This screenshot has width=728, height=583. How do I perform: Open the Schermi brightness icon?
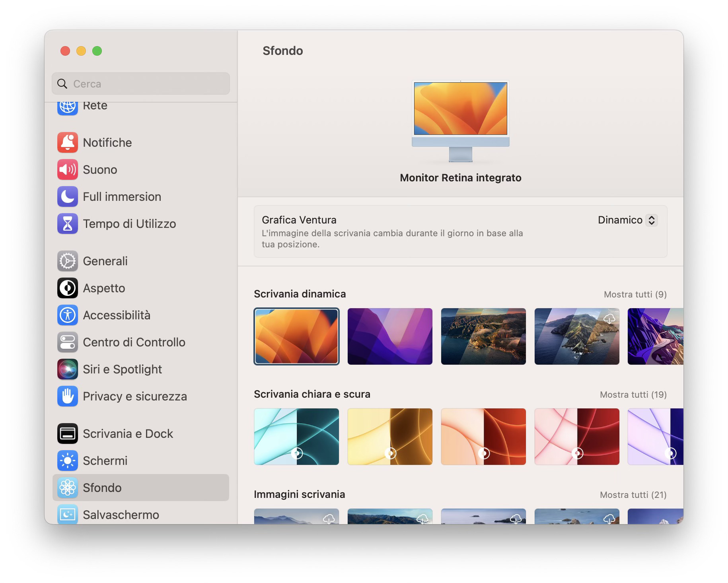tap(67, 461)
